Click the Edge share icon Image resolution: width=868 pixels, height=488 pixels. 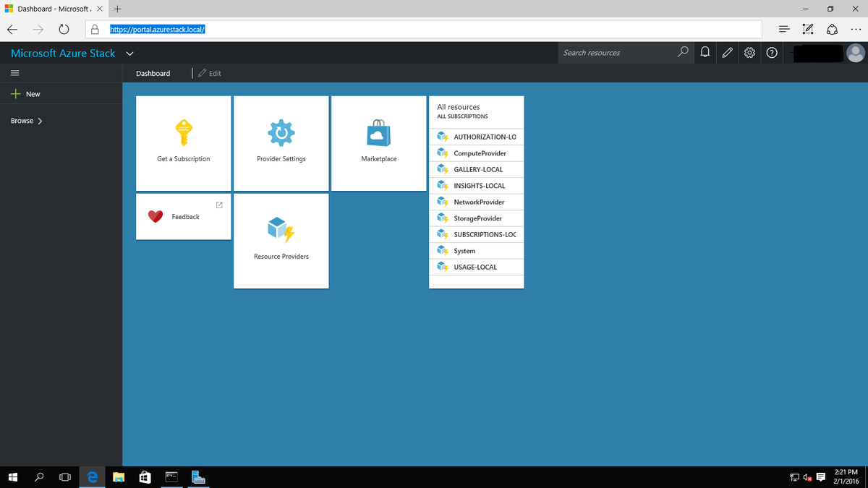(832, 30)
